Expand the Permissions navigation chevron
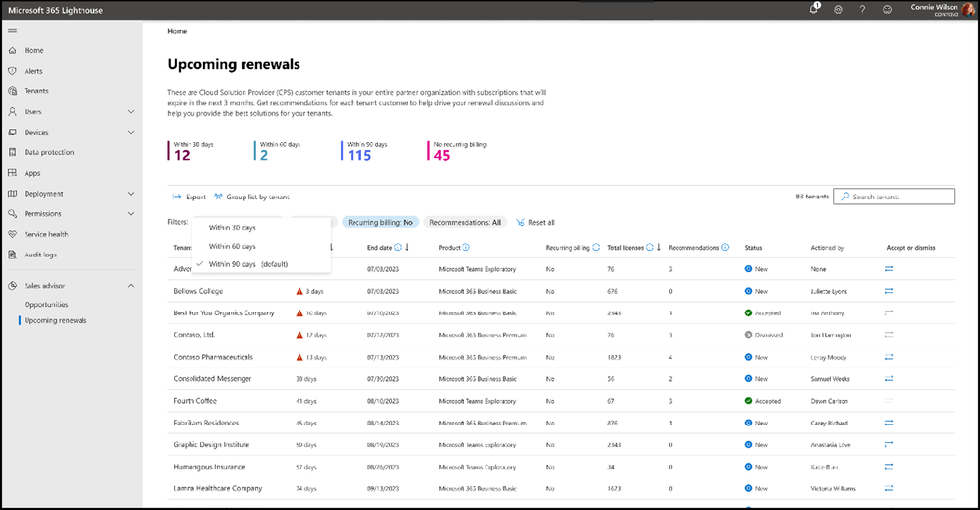Viewport: 980px width, 510px height. [x=131, y=213]
